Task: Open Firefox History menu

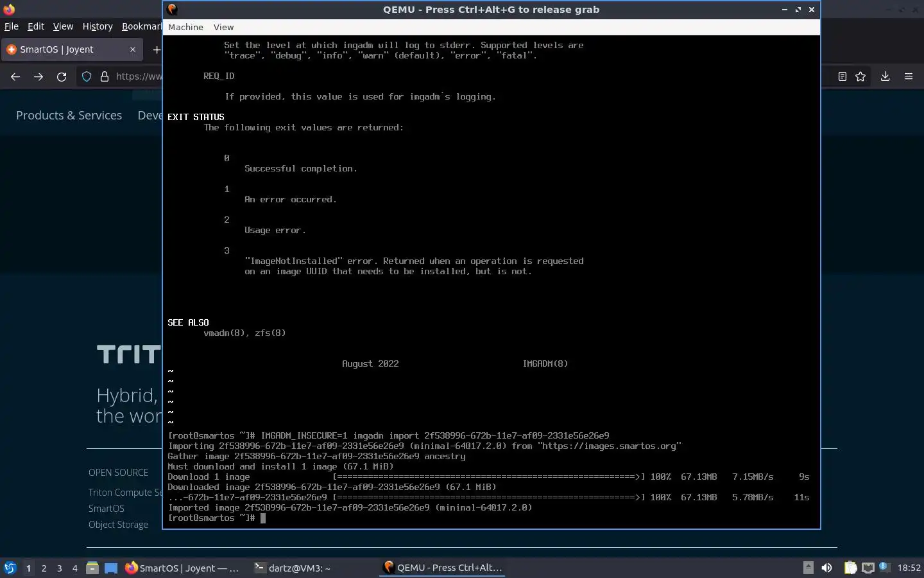Action: [98, 26]
